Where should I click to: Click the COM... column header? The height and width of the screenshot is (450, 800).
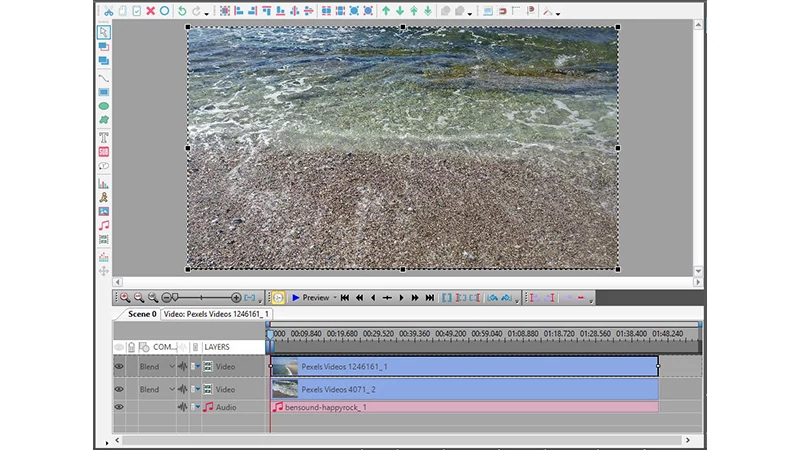click(164, 347)
